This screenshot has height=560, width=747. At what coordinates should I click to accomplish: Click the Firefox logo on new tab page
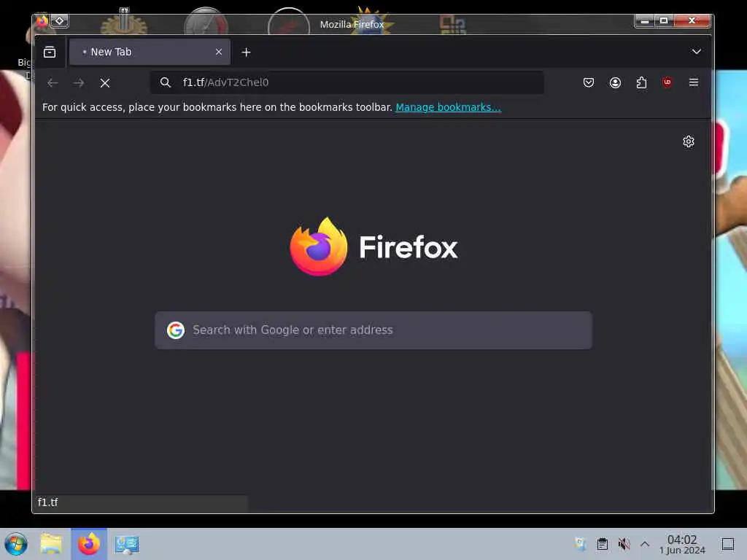373,246
